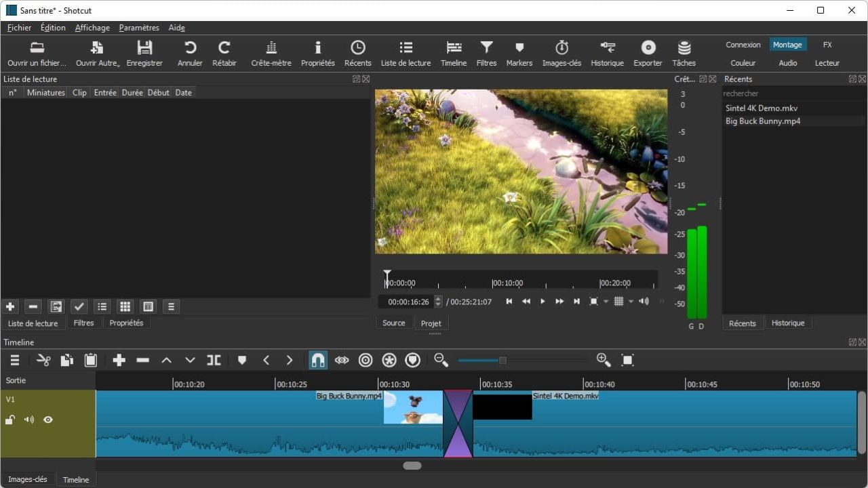Click the timeline paste clipboard icon

pos(91,361)
